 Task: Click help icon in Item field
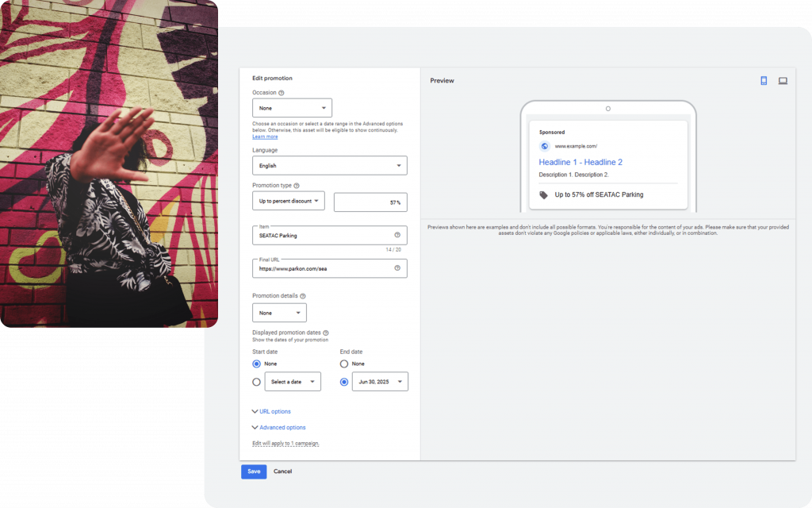pyautogui.click(x=397, y=235)
